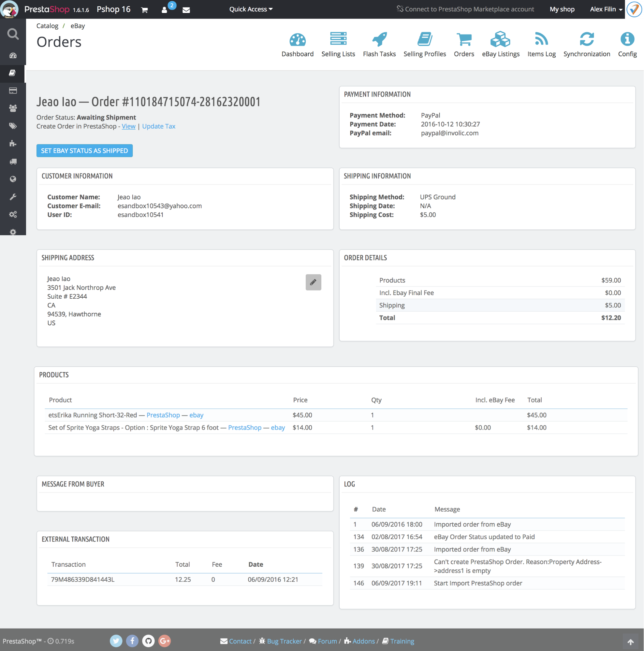Click edit shipping address pencil icon
The image size is (644, 651).
(313, 282)
